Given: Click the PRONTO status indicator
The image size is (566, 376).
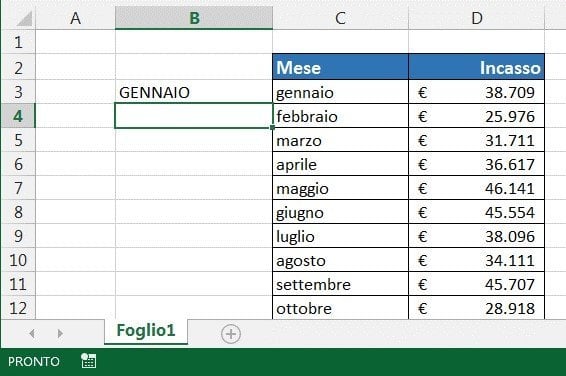Looking at the screenshot, I should tap(34, 361).
